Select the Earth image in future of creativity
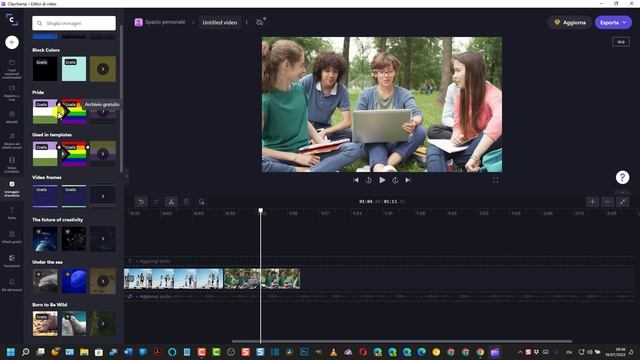640x360 pixels. point(45,239)
